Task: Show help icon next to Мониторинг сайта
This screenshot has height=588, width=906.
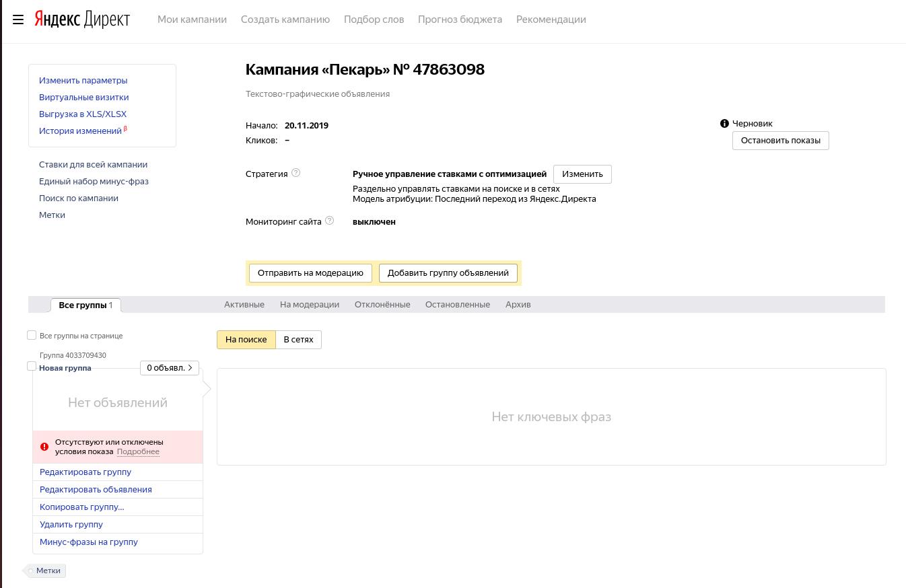Action: [329, 221]
